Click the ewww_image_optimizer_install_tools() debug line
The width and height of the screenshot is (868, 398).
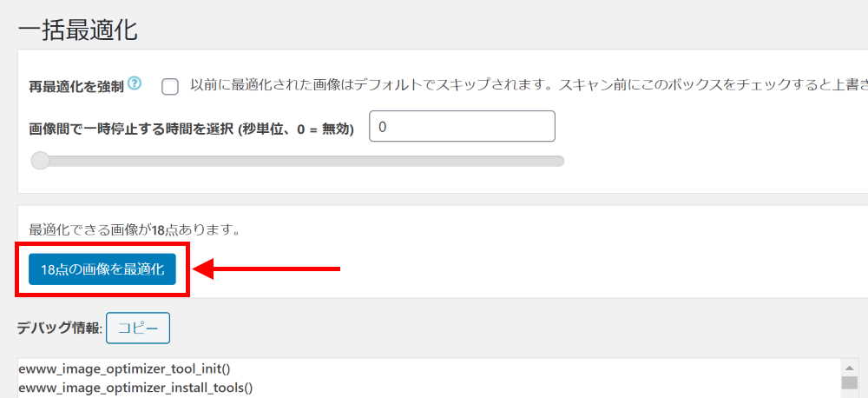click(135, 387)
